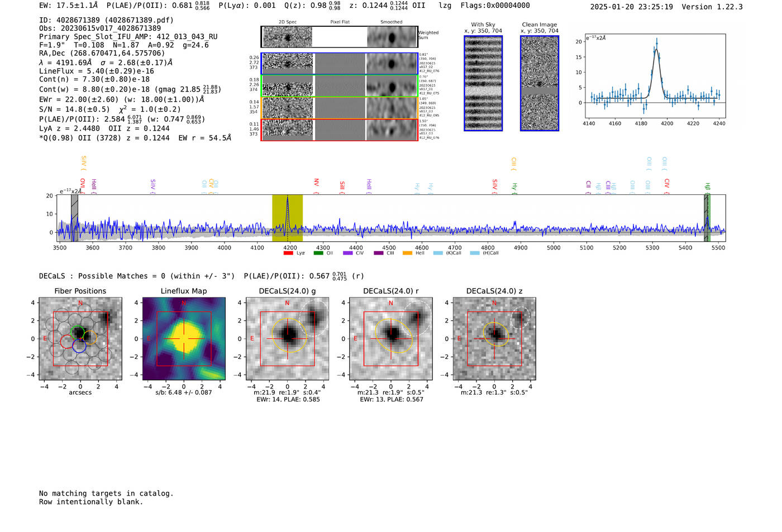Open the DECaLS(24.0) g image
The width and height of the screenshot is (782, 532).
(288, 339)
